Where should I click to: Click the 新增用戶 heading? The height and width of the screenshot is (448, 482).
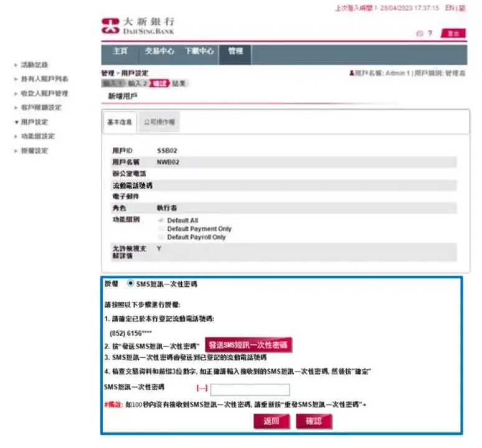[123, 96]
